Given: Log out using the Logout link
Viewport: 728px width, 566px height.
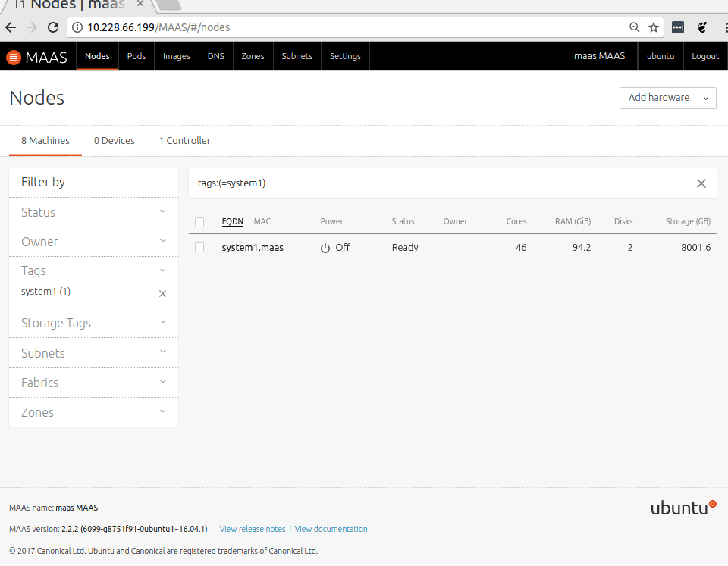Looking at the screenshot, I should 705,56.
